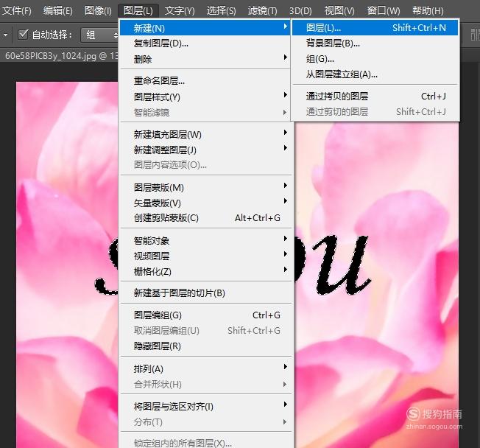The height and width of the screenshot is (448, 480).
Task: Open the 文字(Y) menu
Action: point(180,11)
